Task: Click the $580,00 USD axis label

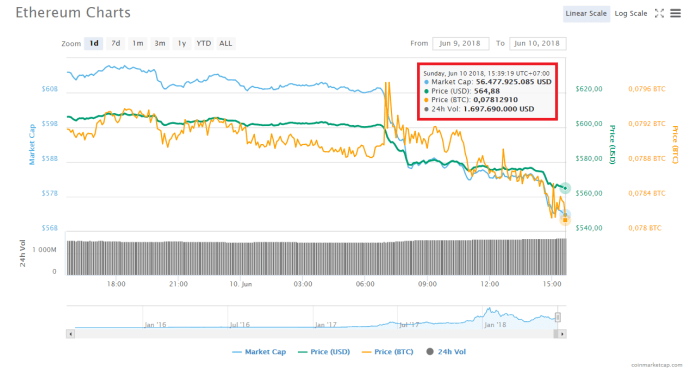Action: point(589,158)
